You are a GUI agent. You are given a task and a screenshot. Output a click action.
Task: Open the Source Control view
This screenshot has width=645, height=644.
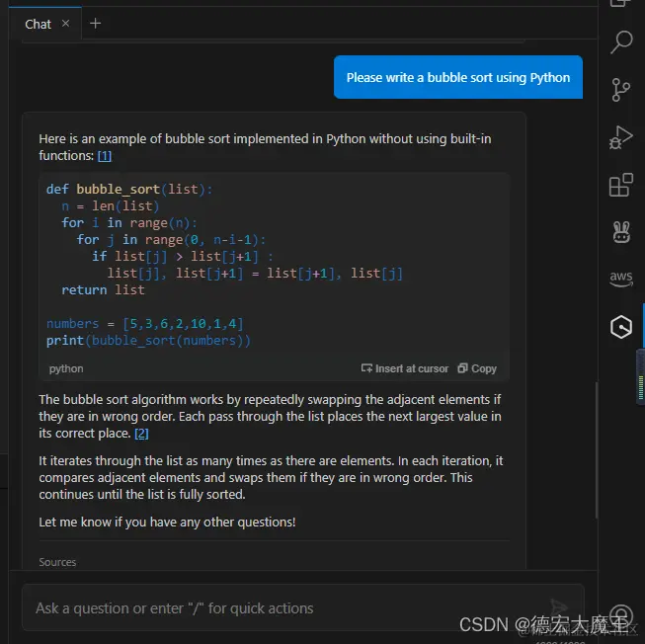pos(620,90)
